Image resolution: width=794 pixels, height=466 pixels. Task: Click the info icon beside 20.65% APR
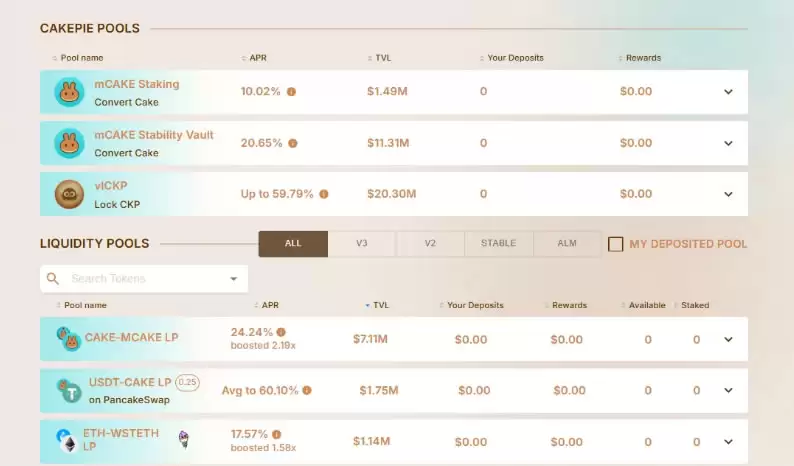pyautogui.click(x=292, y=143)
